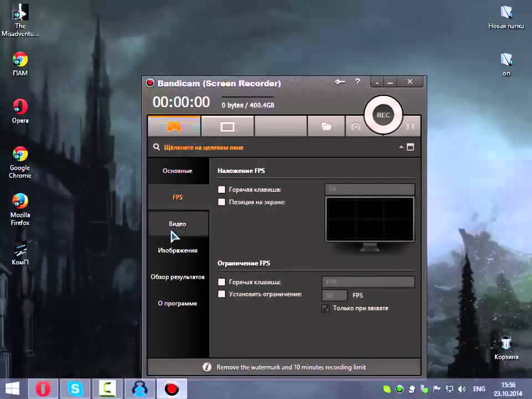The image size is (532, 399).
Task: Enable FPS overlay Горячая клавиша checkbox
Action: 222,190
